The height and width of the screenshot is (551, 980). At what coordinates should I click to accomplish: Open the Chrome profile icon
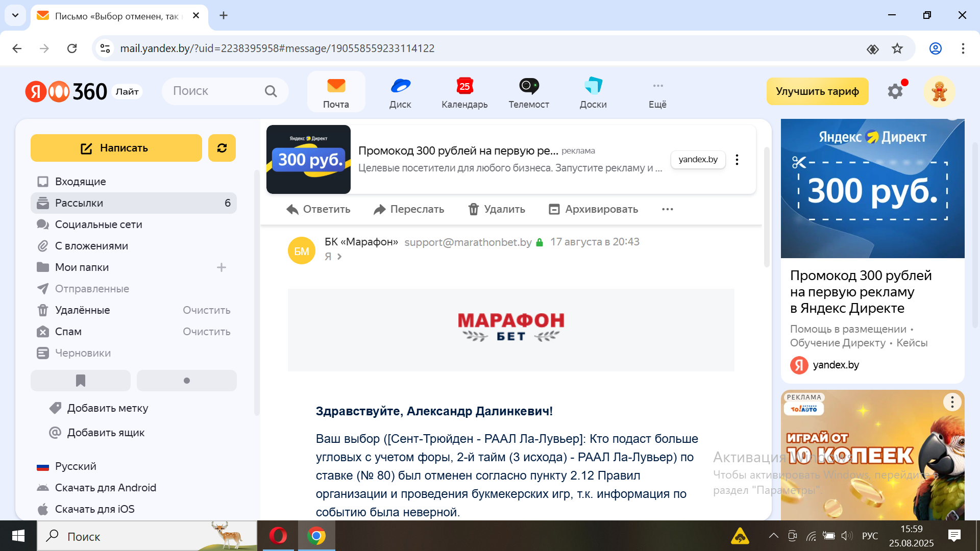pyautogui.click(x=936, y=48)
